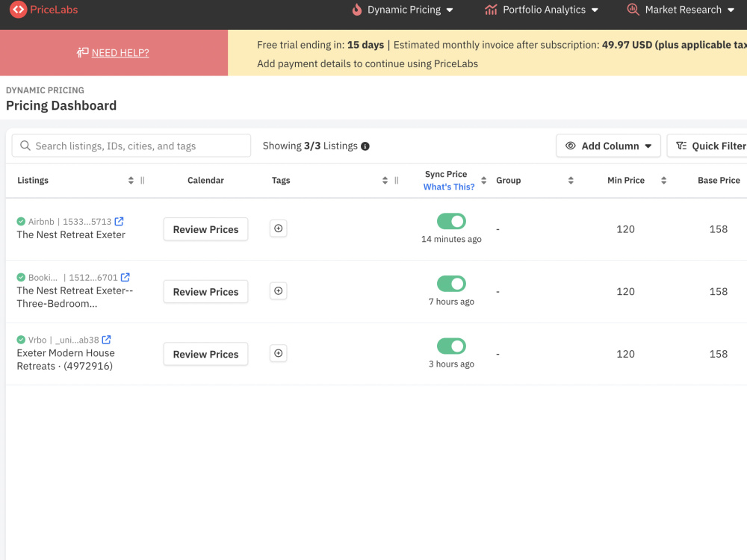Click the Market Research magnifier icon
747x560 pixels.
point(633,10)
